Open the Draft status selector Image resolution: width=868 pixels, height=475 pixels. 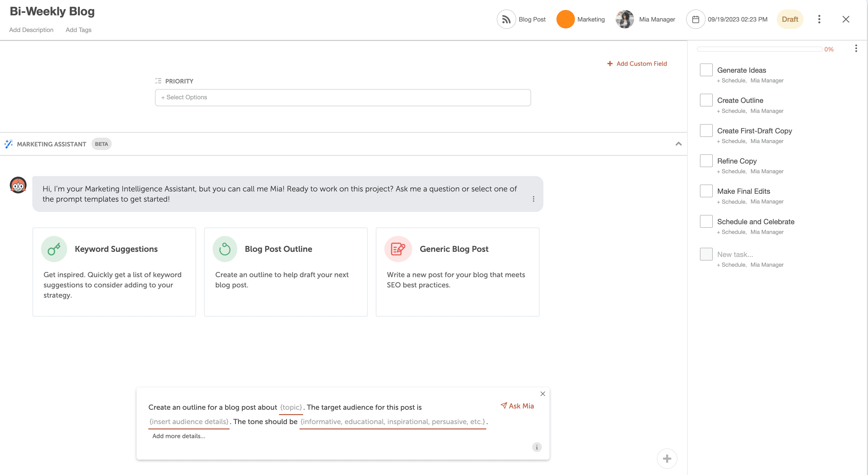pos(790,19)
